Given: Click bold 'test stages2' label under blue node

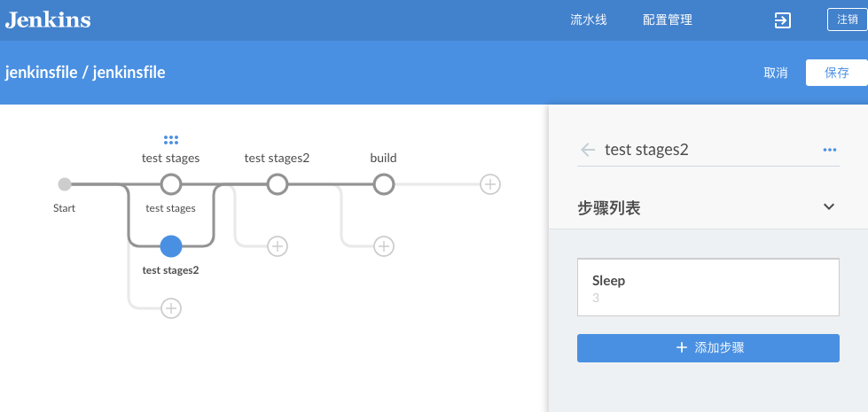Looking at the screenshot, I should (x=170, y=270).
